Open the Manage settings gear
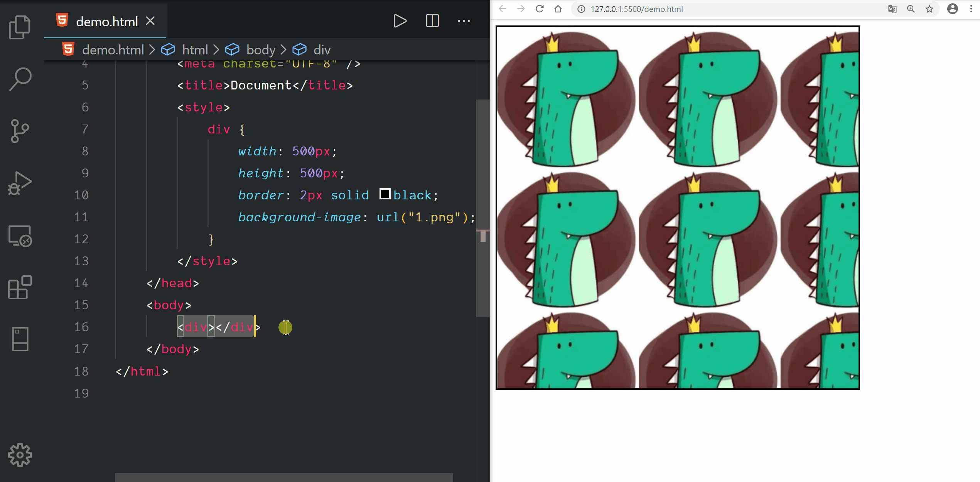This screenshot has height=482, width=980. (x=20, y=455)
